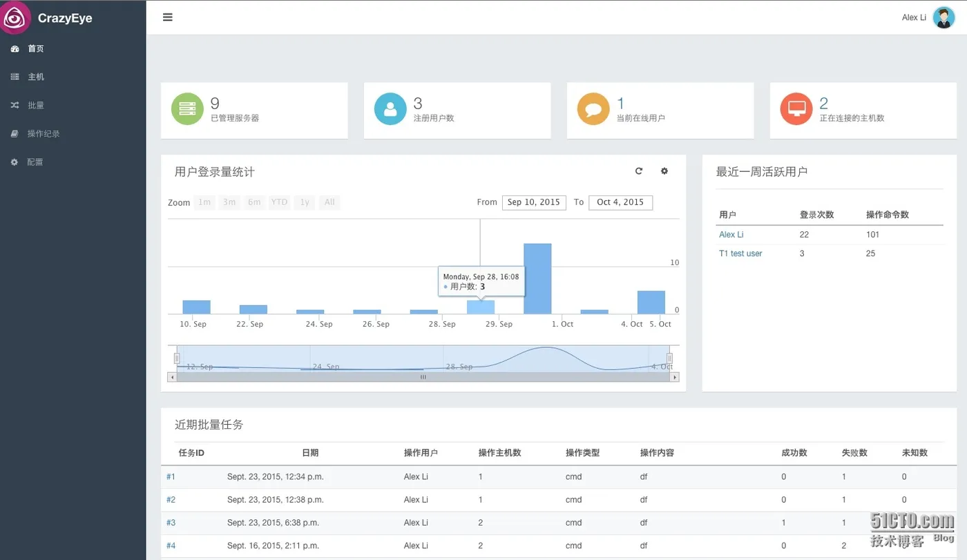This screenshot has height=560, width=967.
Task: Open batch task #2 link
Action: click(171, 500)
